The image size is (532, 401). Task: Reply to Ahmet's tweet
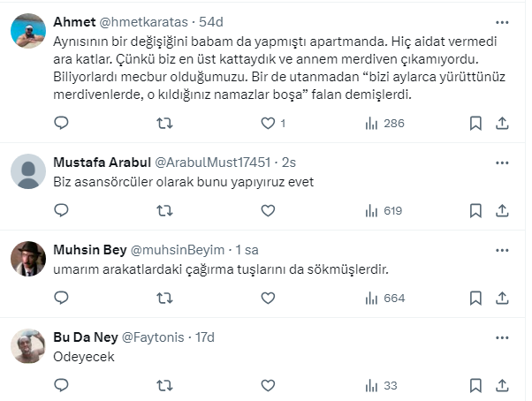coord(61,124)
